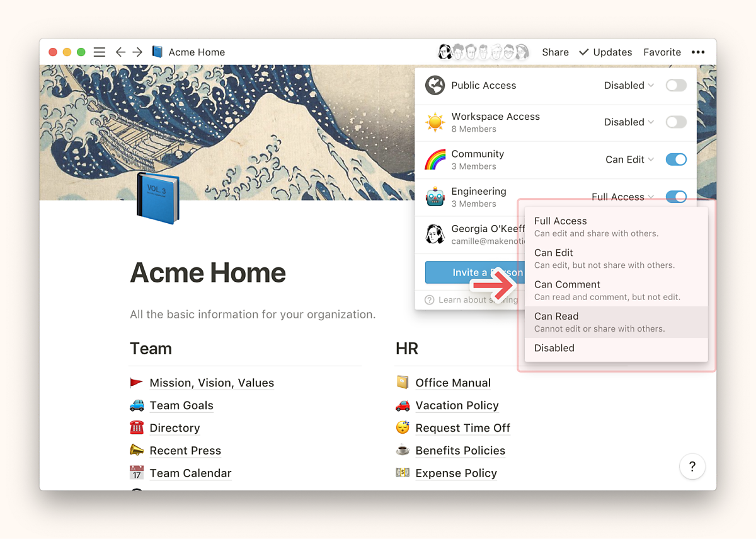Click the large blue book page icon
Image resolution: width=756 pixels, height=539 pixels.
pos(157,199)
